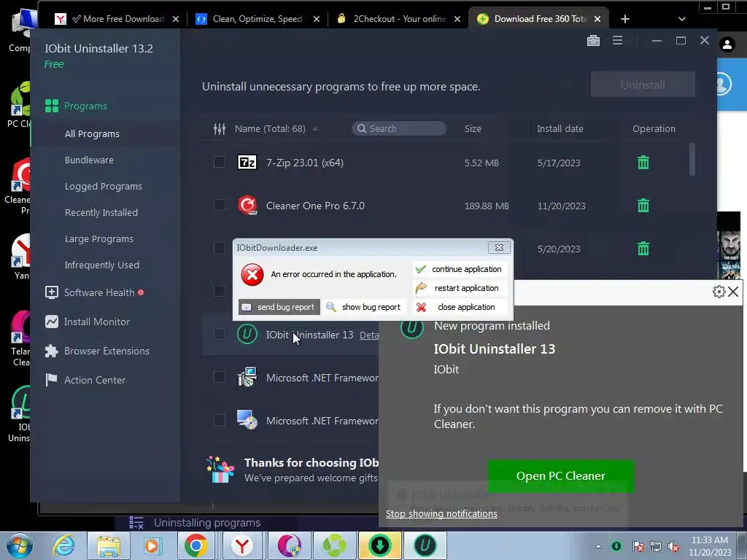Open the browser tab list chevron
This screenshot has height=560, width=747.
click(x=682, y=19)
